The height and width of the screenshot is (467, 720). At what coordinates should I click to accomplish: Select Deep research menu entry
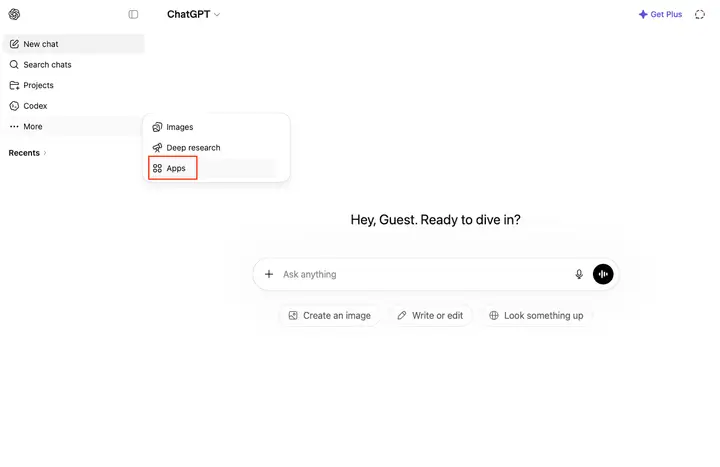click(x=216, y=147)
